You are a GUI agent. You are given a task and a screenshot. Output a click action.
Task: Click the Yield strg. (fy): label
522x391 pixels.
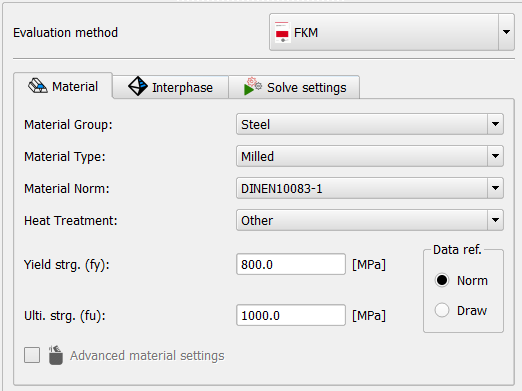[67, 265]
